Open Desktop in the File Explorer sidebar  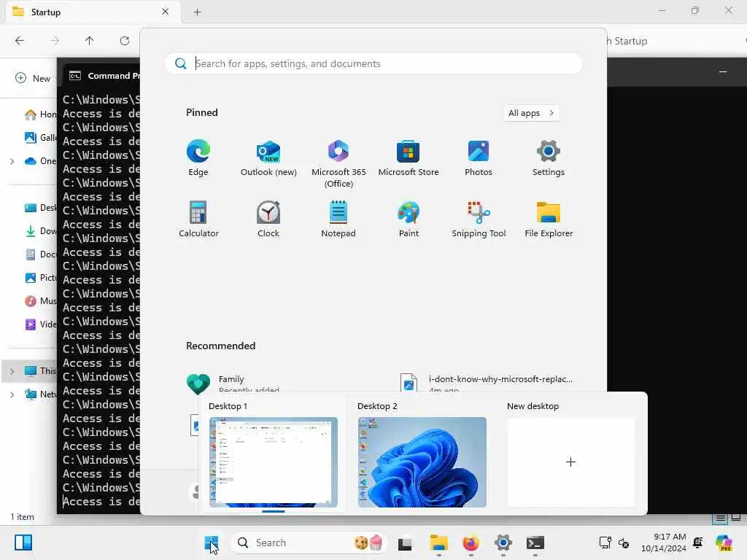coord(41,208)
